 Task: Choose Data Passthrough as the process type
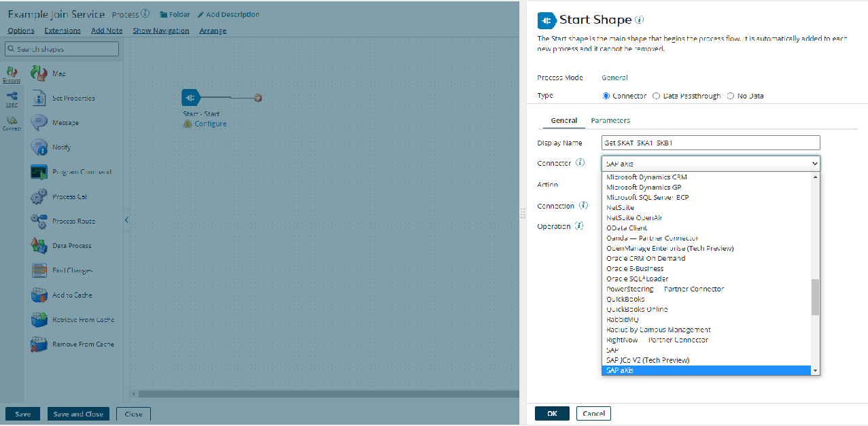pos(657,96)
